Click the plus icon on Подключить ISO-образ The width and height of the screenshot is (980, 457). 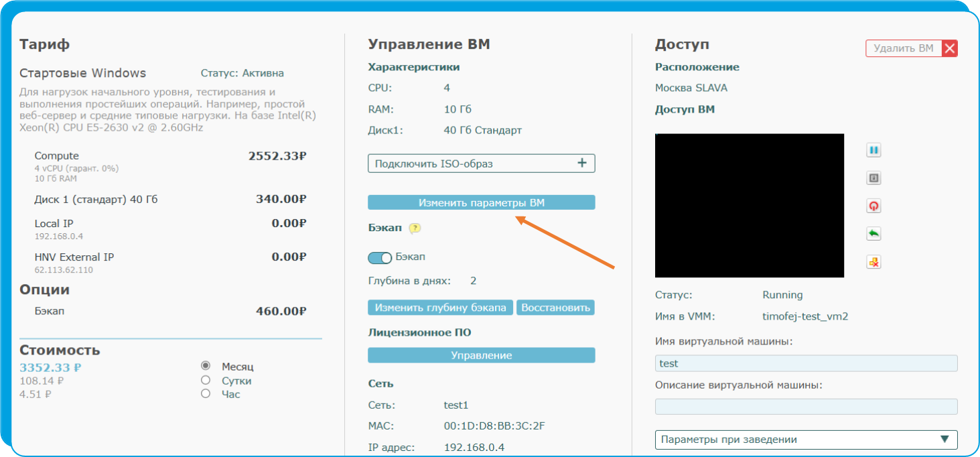click(581, 163)
